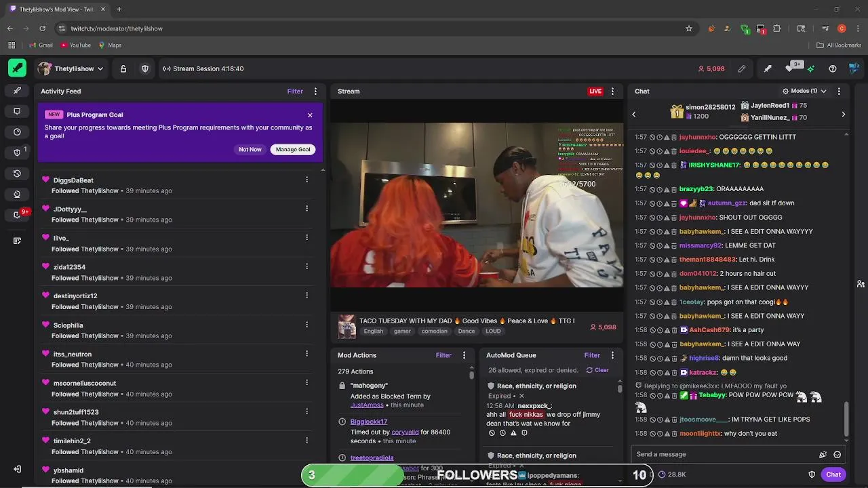Click the green sparkle icon in header
The width and height of the screenshot is (868, 488).
[811, 68]
